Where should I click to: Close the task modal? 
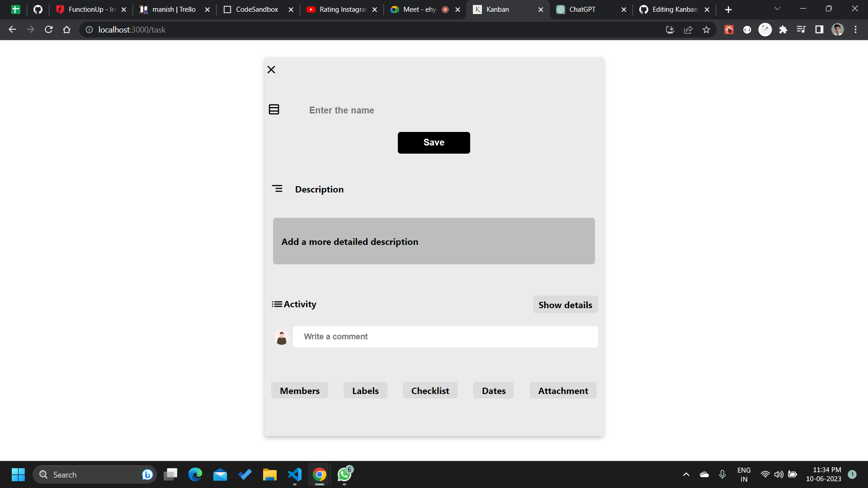click(271, 69)
